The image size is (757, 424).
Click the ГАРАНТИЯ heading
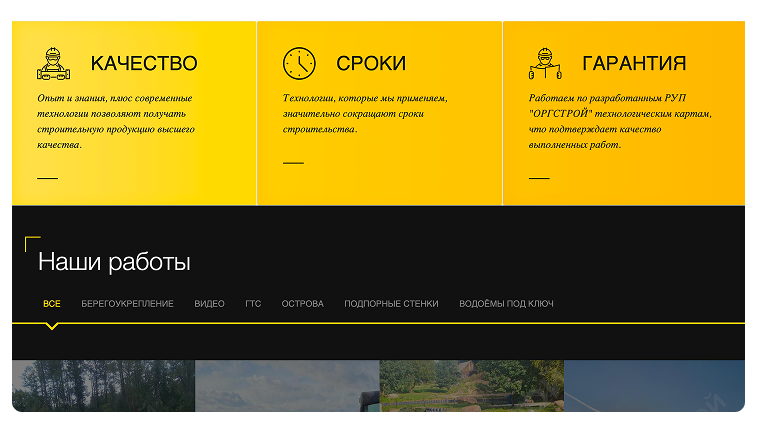(634, 63)
